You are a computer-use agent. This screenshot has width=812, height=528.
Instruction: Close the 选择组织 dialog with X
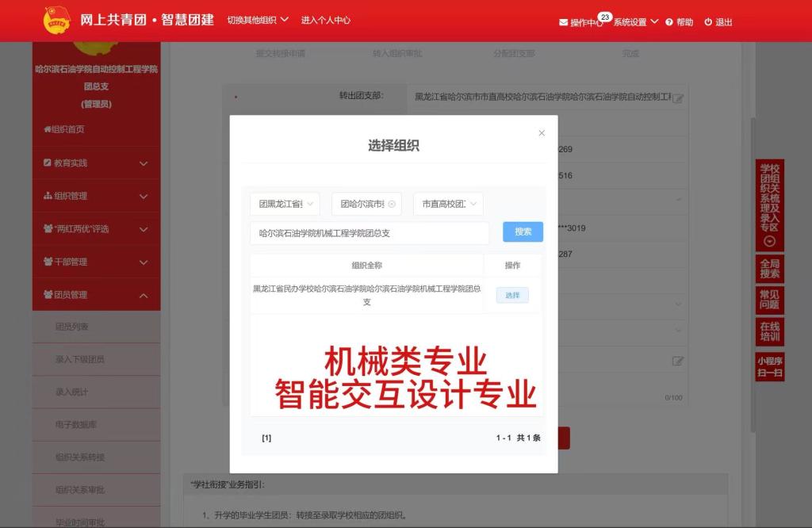[542, 133]
